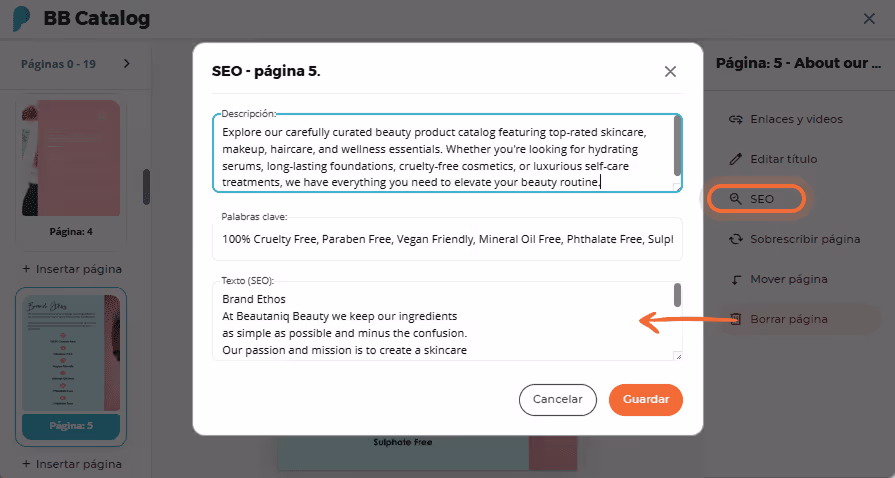Screen dimensions: 895x478
Task: Click the pencil icon for Editar título
Action: click(x=736, y=159)
